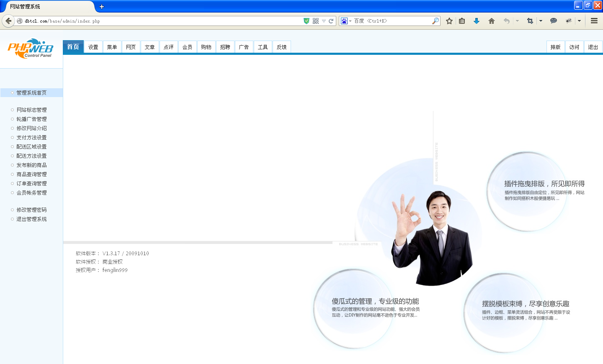Switch to the 首页 tab
The height and width of the screenshot is (364, 603).
pyautogui.click(x=73, y=47)
